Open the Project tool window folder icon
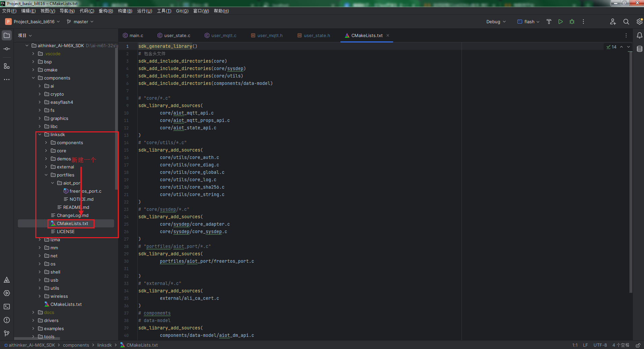The width and height of the screenshot is (644, 349). click(x=7, y=35)
